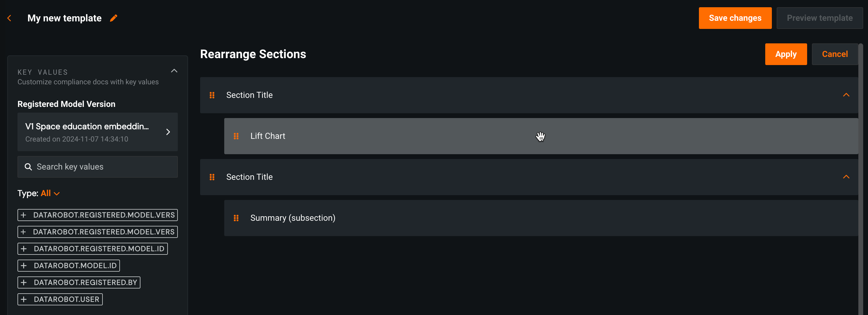The width and height of the screenshot is (868, 315).
Task: Click the back arrow icon
Action: 9,18
